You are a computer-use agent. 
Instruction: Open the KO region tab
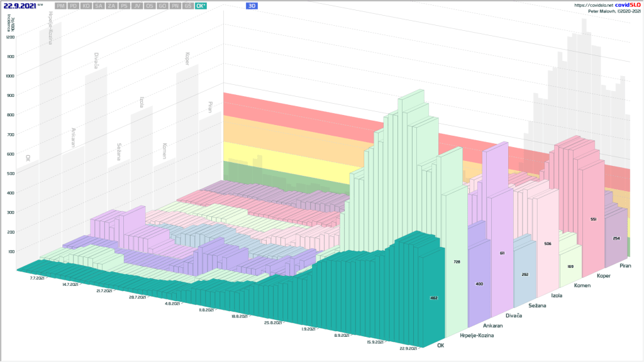click(86, 6)
